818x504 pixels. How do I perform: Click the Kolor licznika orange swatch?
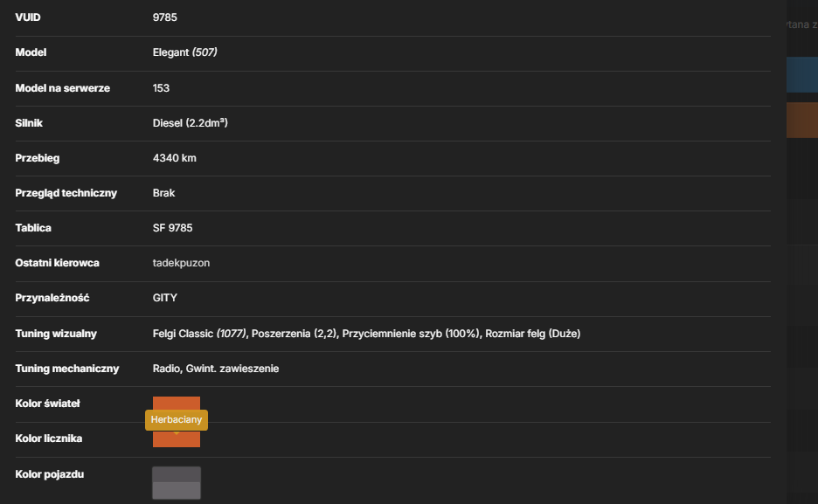177,439
